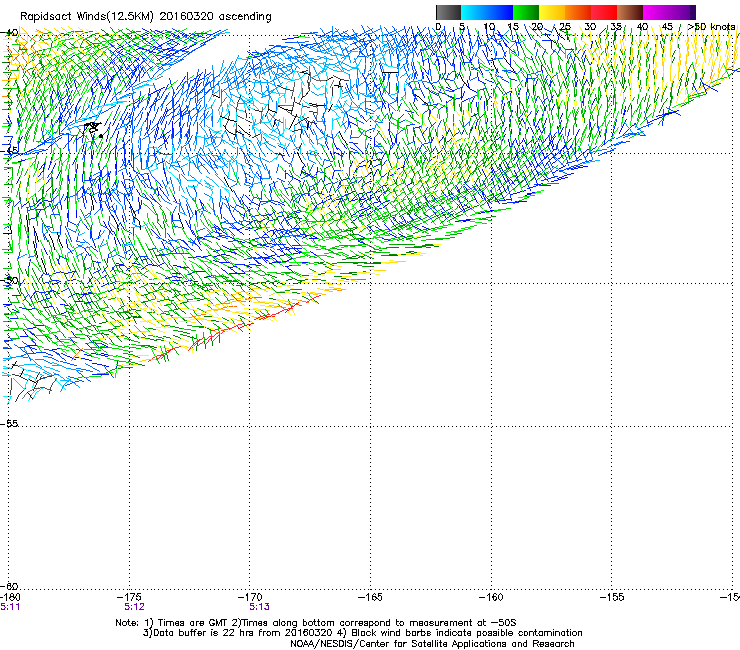Click the '-165' longitude label
This screenshot has width=740, height=650.
pos(371,597)
